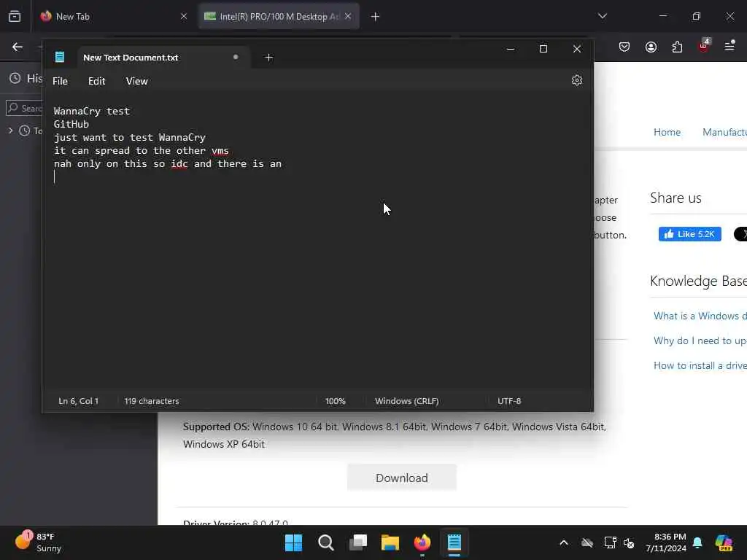This screenshot has height=560, width=747.
Task: Open Firefox application hamburger menu
Action: click(729, 46)
